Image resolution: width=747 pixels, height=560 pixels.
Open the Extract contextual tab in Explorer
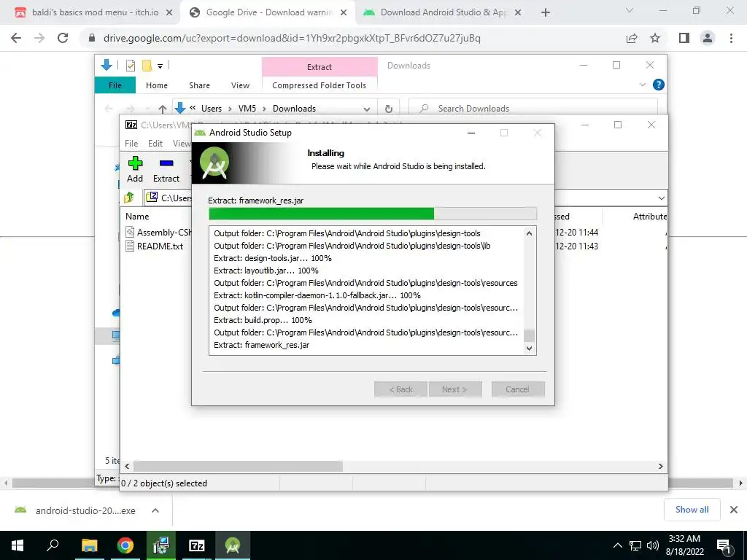pyautogui.click(x=320, y=67)
